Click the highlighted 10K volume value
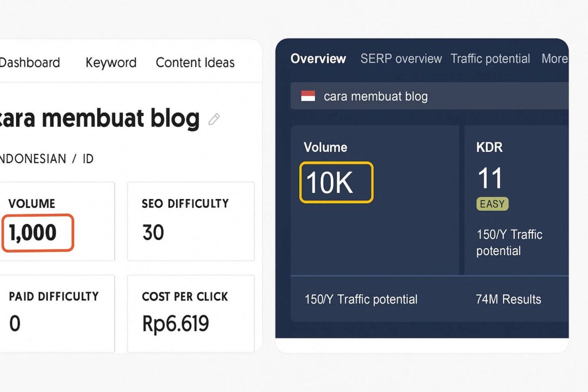 (x=336, y=183)
